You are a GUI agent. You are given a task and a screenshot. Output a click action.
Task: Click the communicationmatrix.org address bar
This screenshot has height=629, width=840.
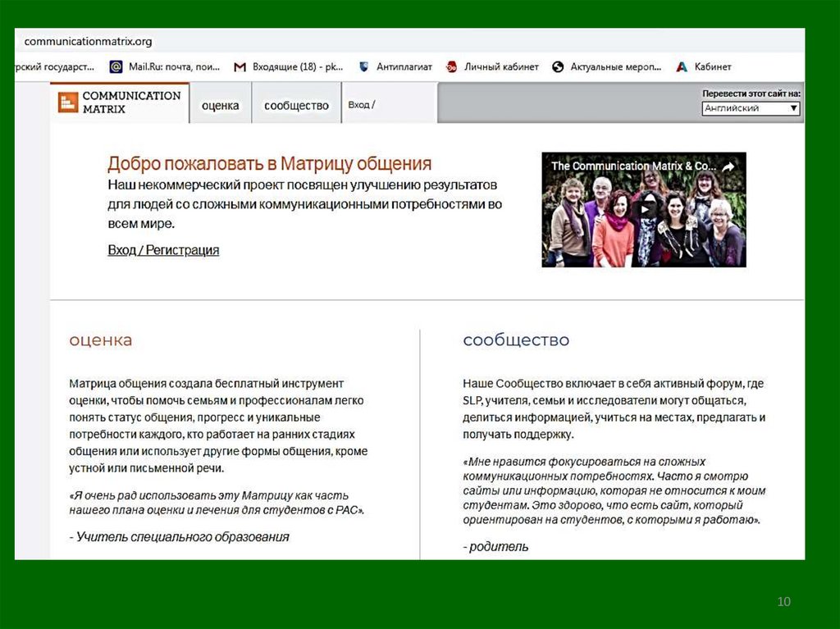(x=88, y=41)
